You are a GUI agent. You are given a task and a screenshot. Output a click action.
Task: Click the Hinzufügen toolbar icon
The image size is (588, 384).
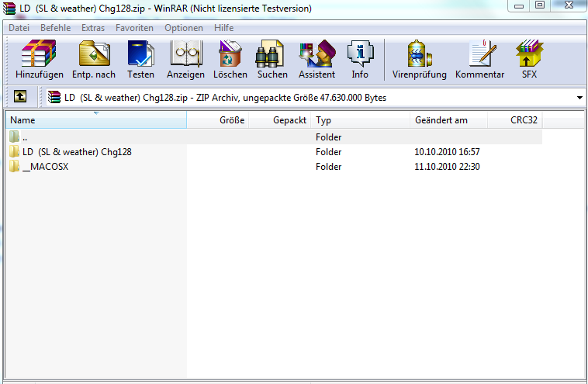pyautogui.click(x=39, y=60)
